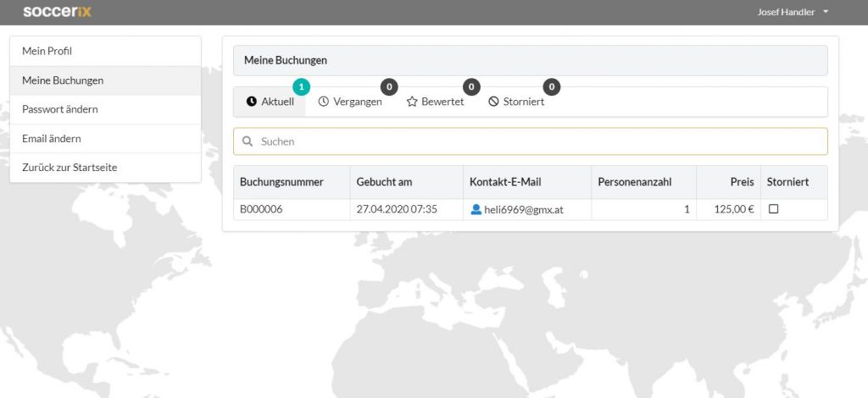Click the clock icon on Aktuell tab
The image size is (868, 398).
point(251,102)
